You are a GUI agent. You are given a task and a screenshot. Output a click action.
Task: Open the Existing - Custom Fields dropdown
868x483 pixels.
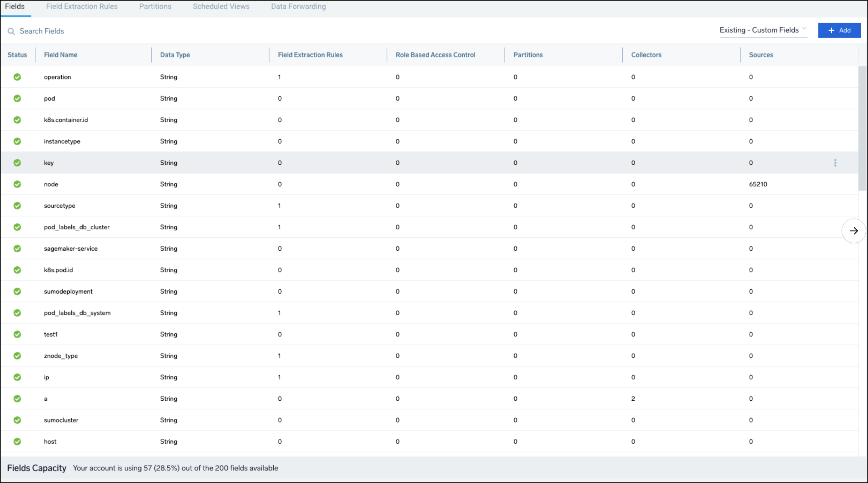coord(763,30)
